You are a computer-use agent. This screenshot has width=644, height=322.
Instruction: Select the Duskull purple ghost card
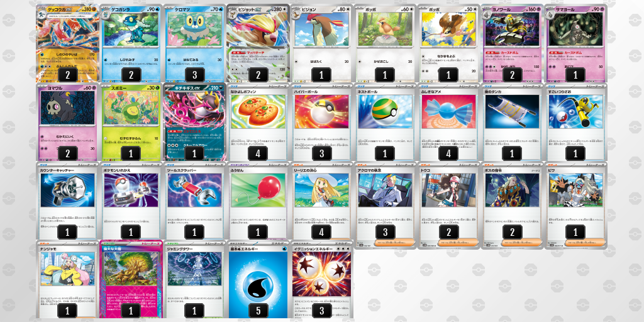coord(67,123)
